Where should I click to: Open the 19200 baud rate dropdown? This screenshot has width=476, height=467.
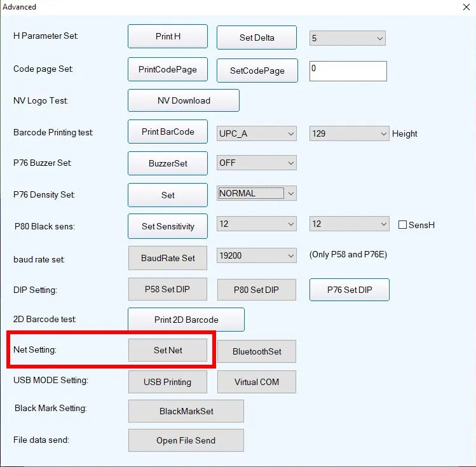click(x=257, y=255)
